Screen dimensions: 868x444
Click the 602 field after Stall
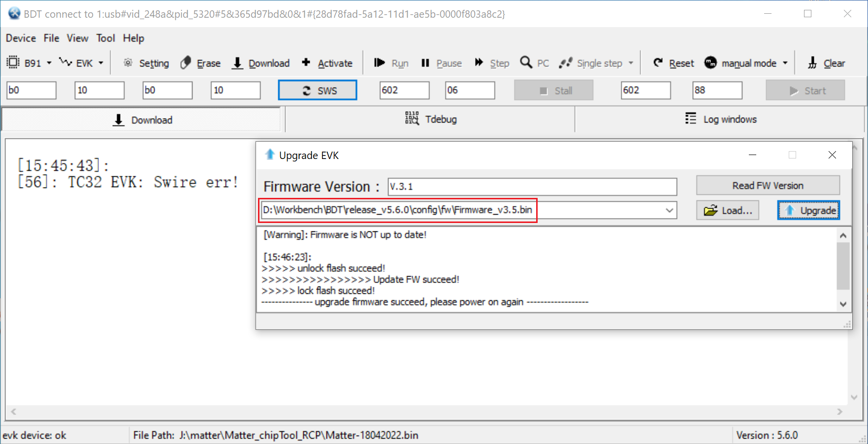645,90
